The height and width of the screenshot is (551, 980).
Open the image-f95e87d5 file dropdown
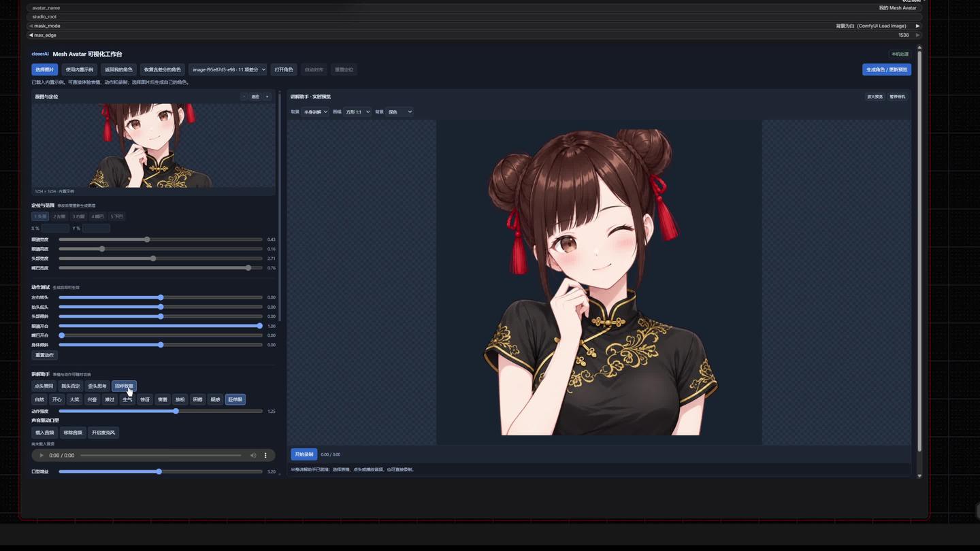coord(228,69)
